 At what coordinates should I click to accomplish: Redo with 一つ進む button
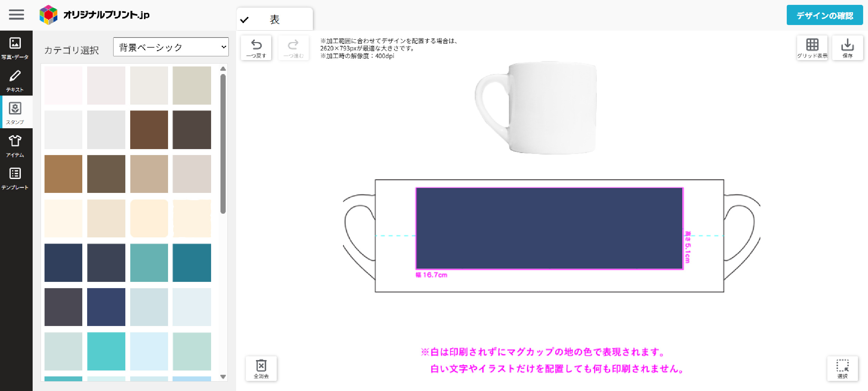293,48
